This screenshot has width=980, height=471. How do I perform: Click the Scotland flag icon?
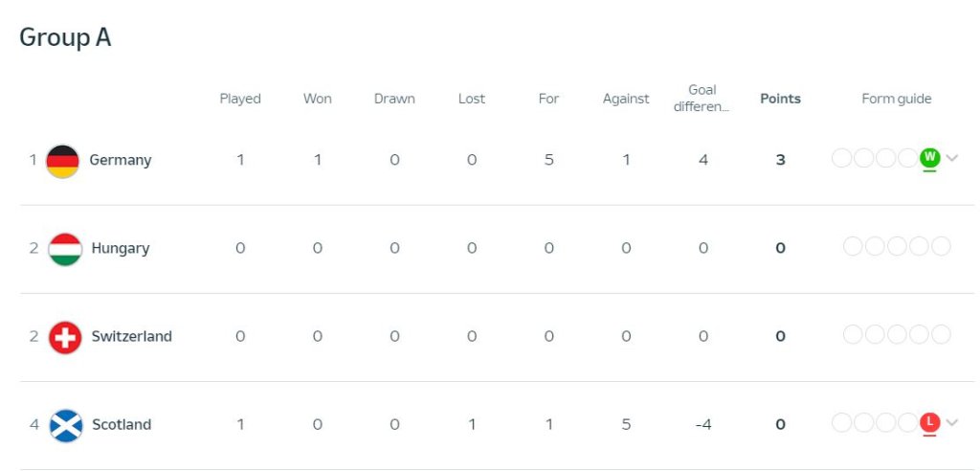[66, 425]
